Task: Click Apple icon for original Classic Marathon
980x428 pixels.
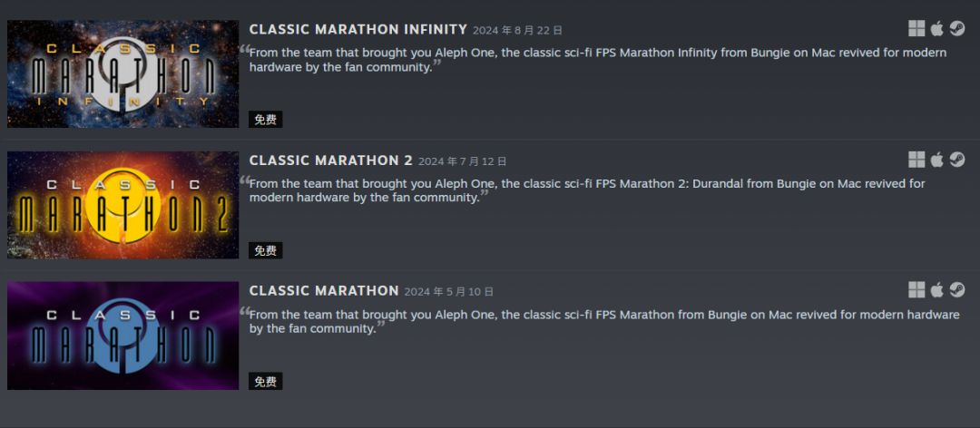Action: (x=936, y=290)
